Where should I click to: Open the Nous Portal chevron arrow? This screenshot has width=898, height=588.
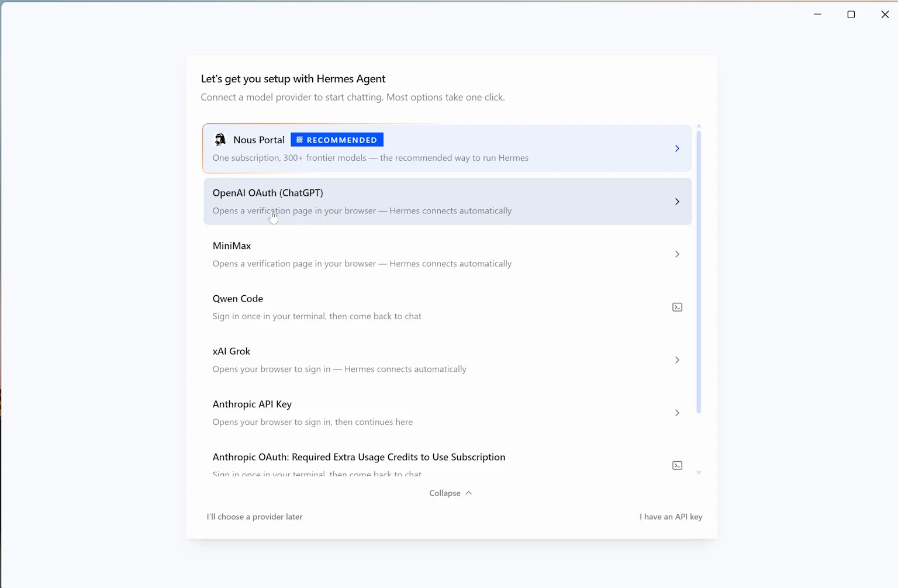coord(677,148)
